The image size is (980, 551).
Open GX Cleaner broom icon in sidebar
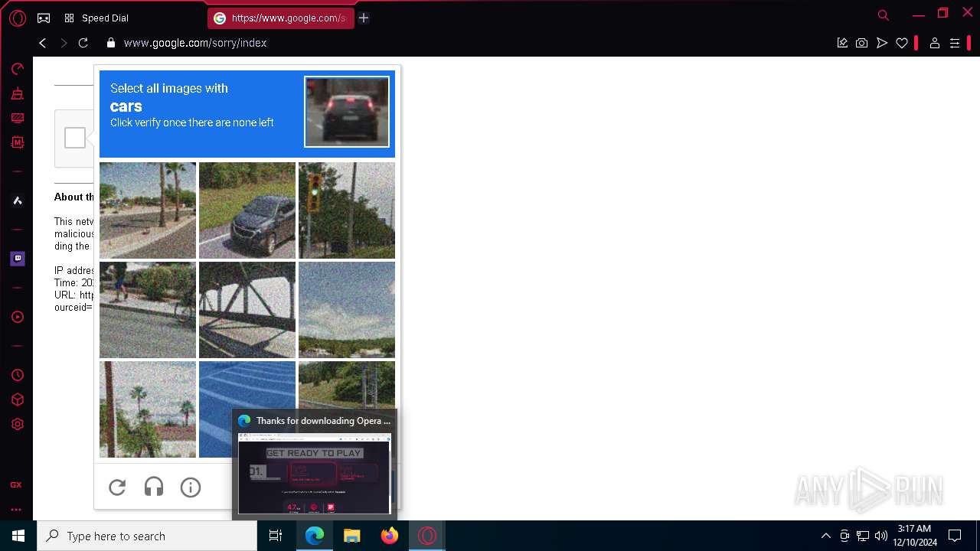pyautogui.click(x=17, y=93)
